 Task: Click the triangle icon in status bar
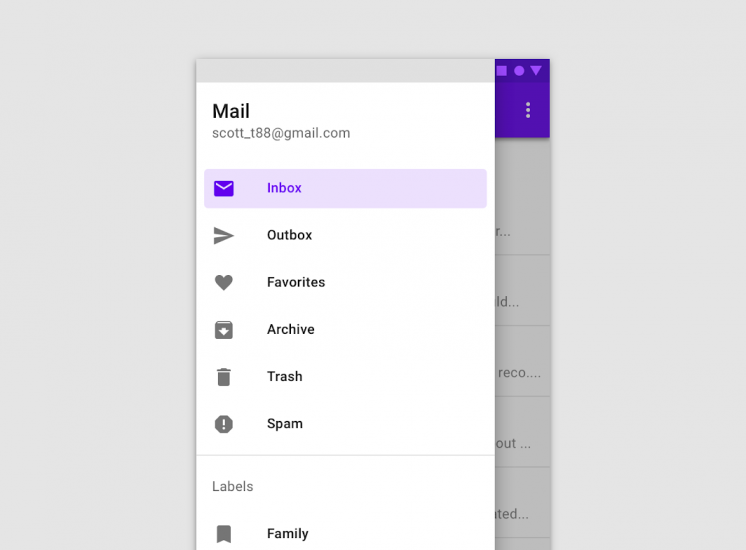(x=536, y=71)
